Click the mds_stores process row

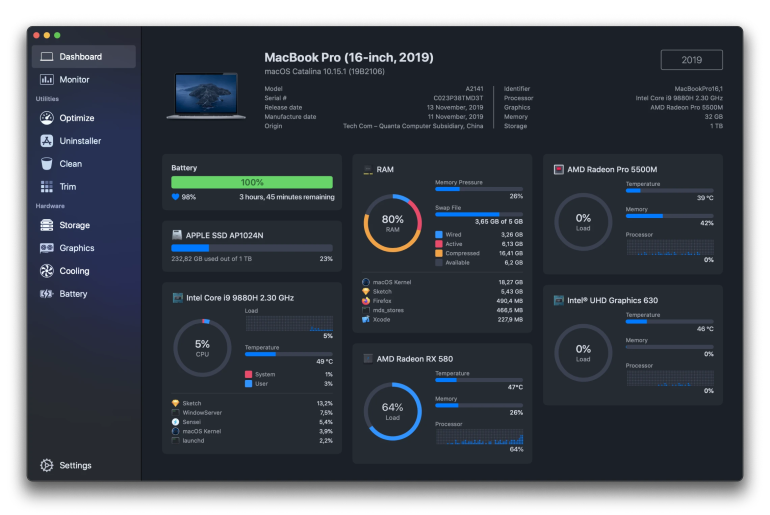pos(442,310)
